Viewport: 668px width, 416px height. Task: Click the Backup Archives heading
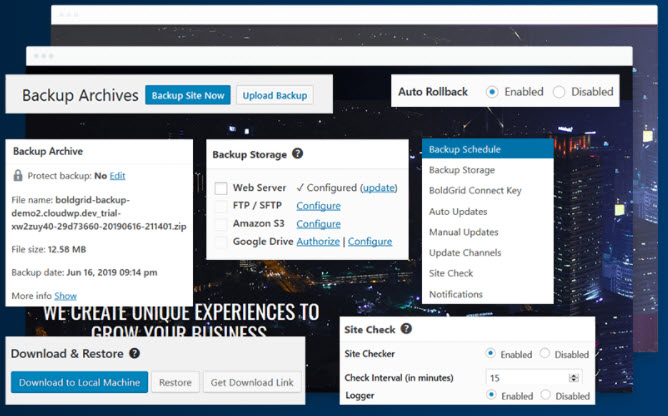pyautogui.click(x=80, y=95)
